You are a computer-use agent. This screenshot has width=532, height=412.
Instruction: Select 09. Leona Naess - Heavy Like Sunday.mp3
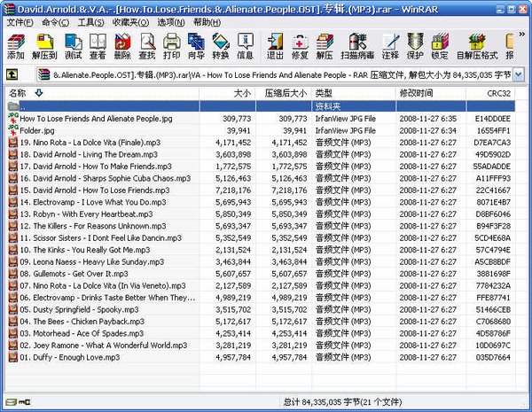click(x=260, y=261)
